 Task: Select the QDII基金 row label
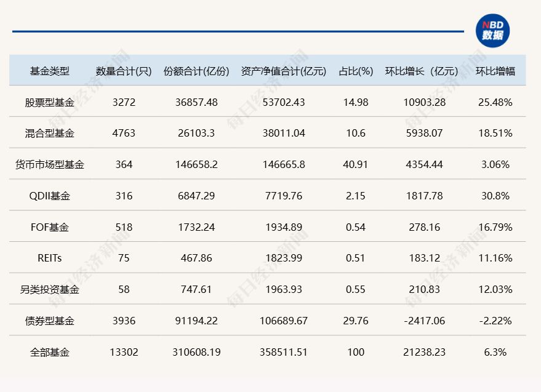[x=50, y=196]
